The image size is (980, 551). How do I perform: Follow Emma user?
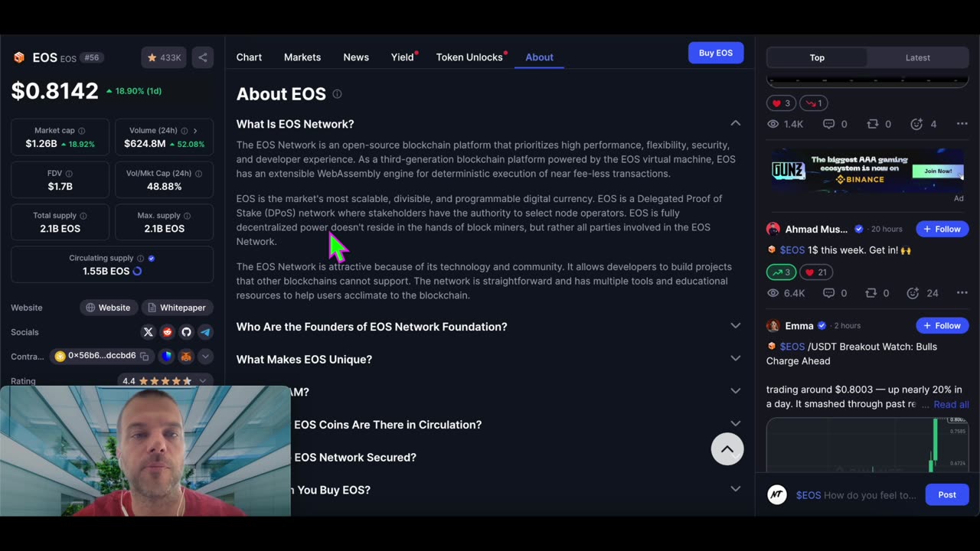[x=942, y=325]
